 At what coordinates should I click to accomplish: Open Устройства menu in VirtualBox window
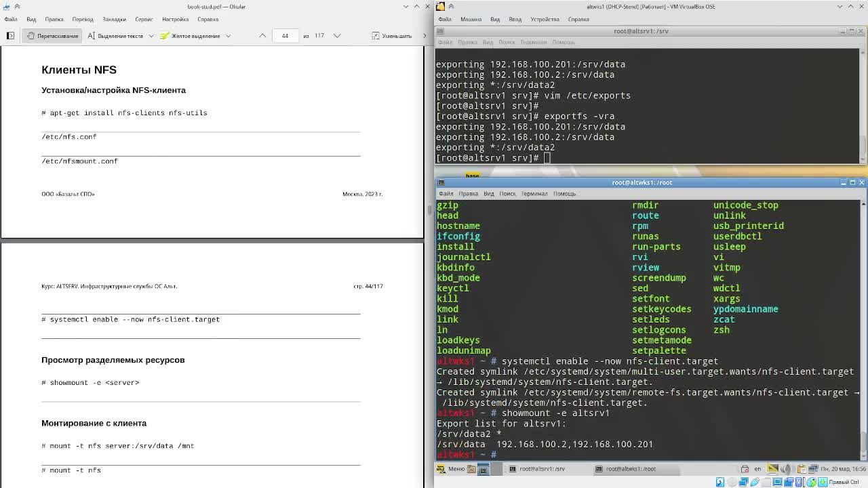point(545,19)
